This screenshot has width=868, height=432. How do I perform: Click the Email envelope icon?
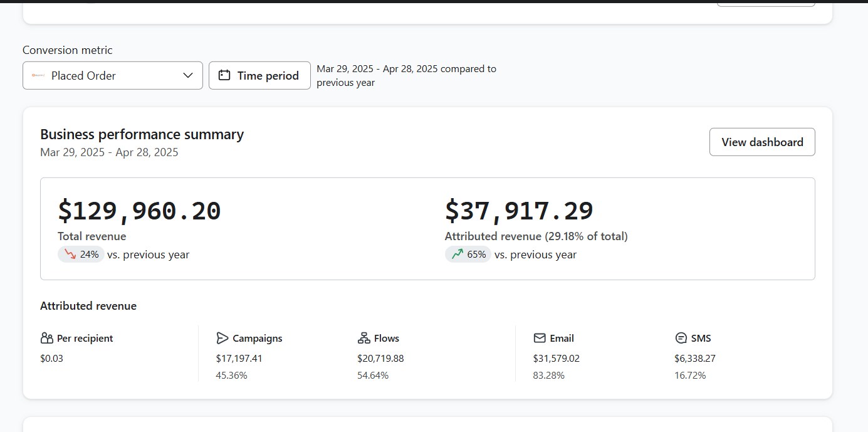540,339
